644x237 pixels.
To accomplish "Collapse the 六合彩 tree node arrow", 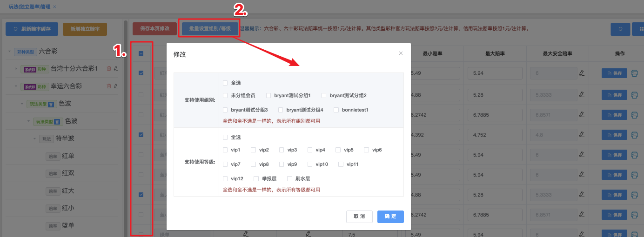I will tap(9, 52).
